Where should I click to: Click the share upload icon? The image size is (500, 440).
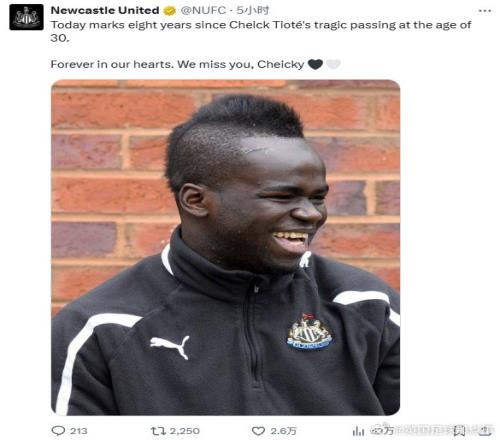click(485, 431)
